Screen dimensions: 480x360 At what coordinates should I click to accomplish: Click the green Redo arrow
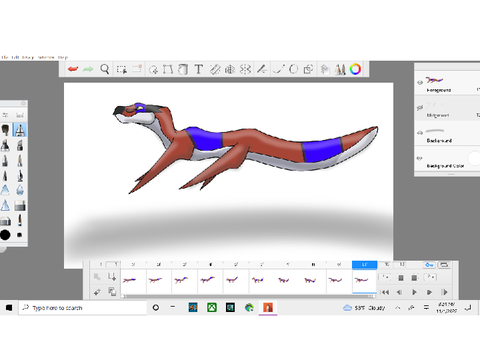88,69
